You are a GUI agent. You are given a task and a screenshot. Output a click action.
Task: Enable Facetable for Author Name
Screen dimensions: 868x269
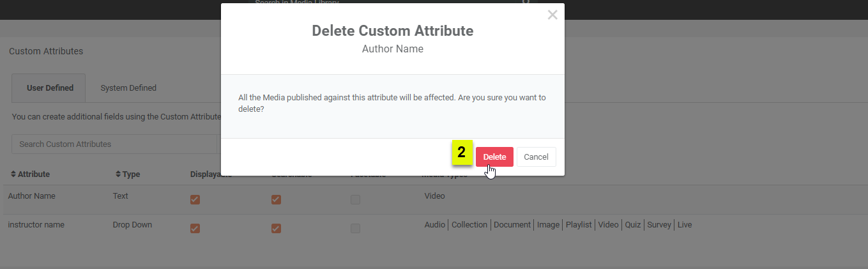355,199
